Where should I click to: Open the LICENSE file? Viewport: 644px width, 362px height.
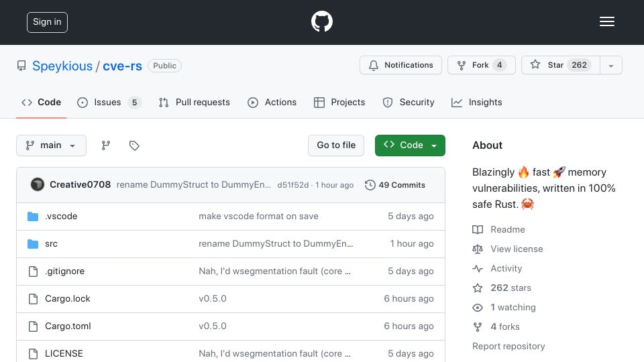[64, 354]
